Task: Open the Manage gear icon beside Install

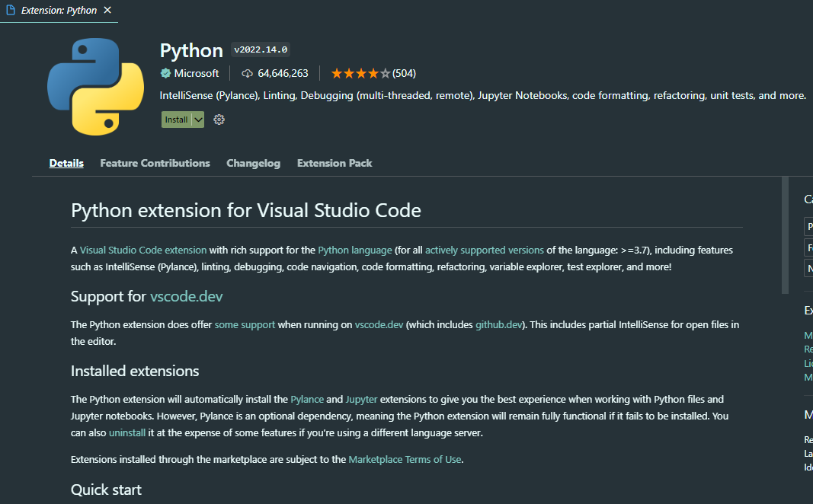Action: [219, 120]
